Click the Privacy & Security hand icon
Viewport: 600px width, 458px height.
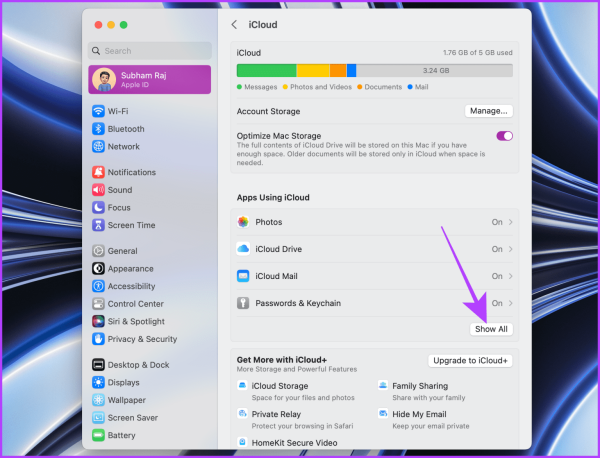[x=98, y=339]
